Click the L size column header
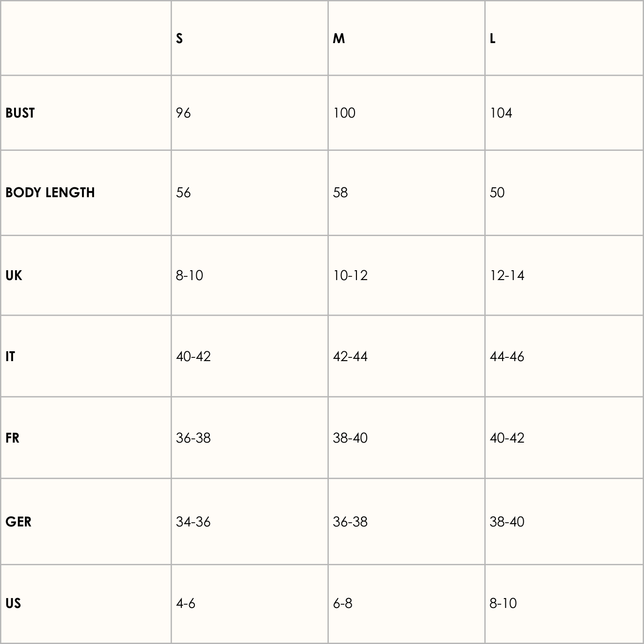This screenshot has width=644, height=644. pyautogui.click(x=493, y=38)
